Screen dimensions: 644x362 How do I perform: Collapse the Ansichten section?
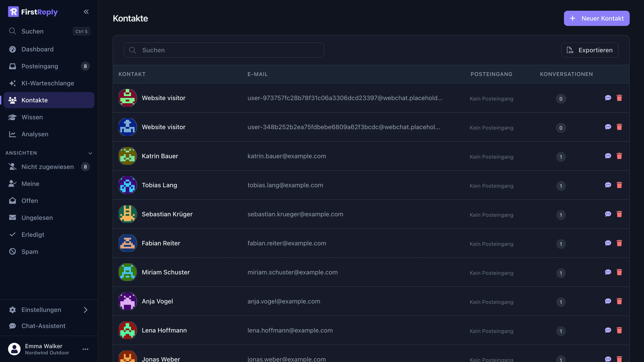90,153
